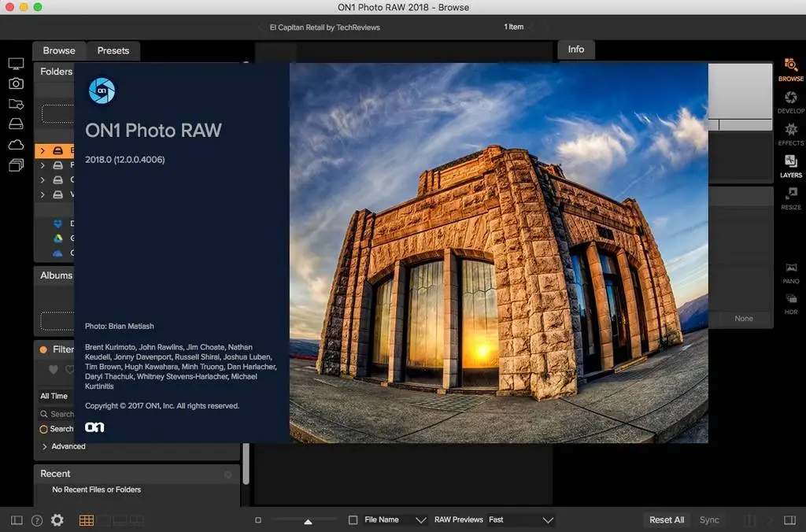Open the File Name dropdown
Viewport: 806px width, 532px height.
(x=395, y=520)
